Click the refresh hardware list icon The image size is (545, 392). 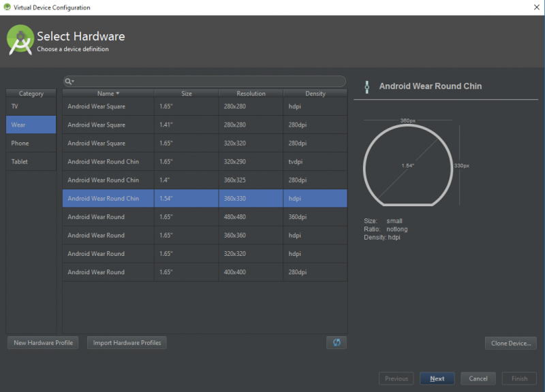pyautogui.click(x=336, y=343)
